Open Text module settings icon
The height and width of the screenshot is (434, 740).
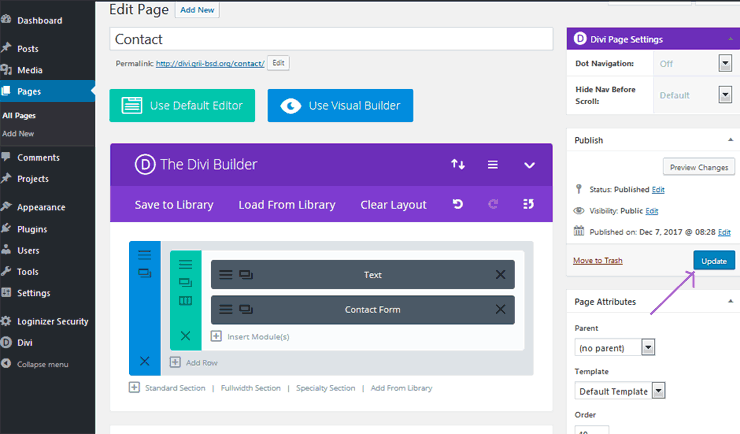[226, 275]
